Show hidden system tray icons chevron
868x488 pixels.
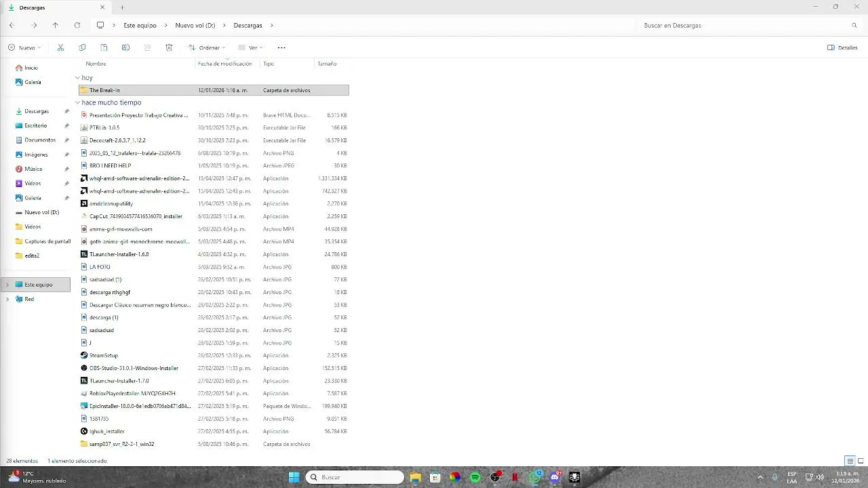pyautogui.click(x=760, y=477)
